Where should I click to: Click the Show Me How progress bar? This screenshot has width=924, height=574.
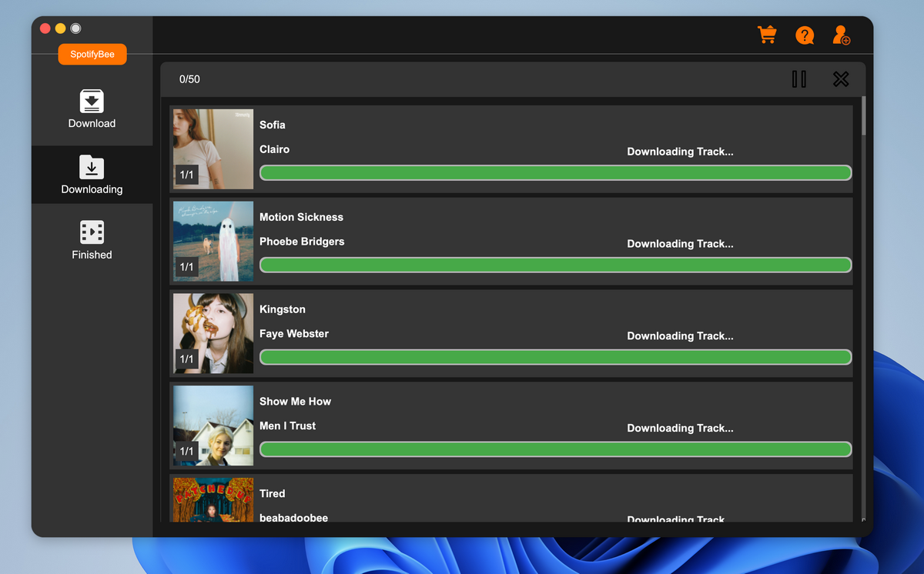point(555,449)
